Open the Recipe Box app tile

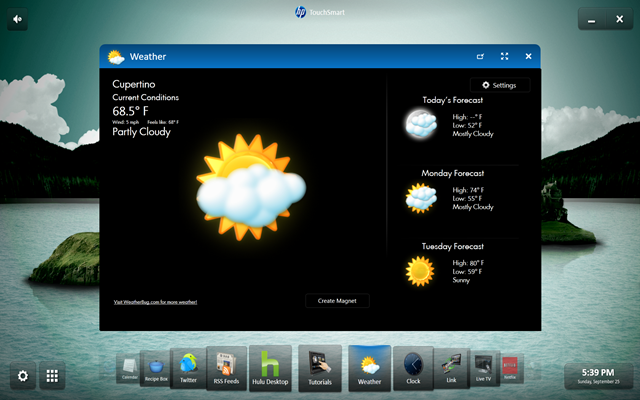click(x=156, y=369)
